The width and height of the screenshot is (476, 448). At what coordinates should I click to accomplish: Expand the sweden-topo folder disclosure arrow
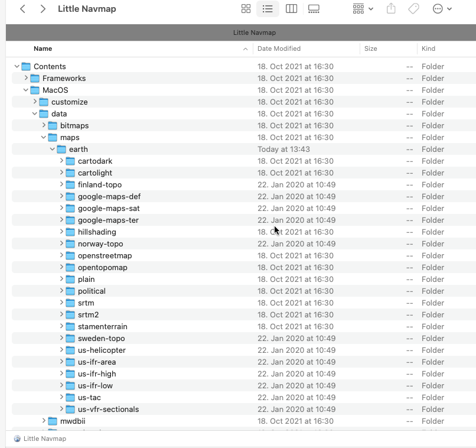[61, 338]
